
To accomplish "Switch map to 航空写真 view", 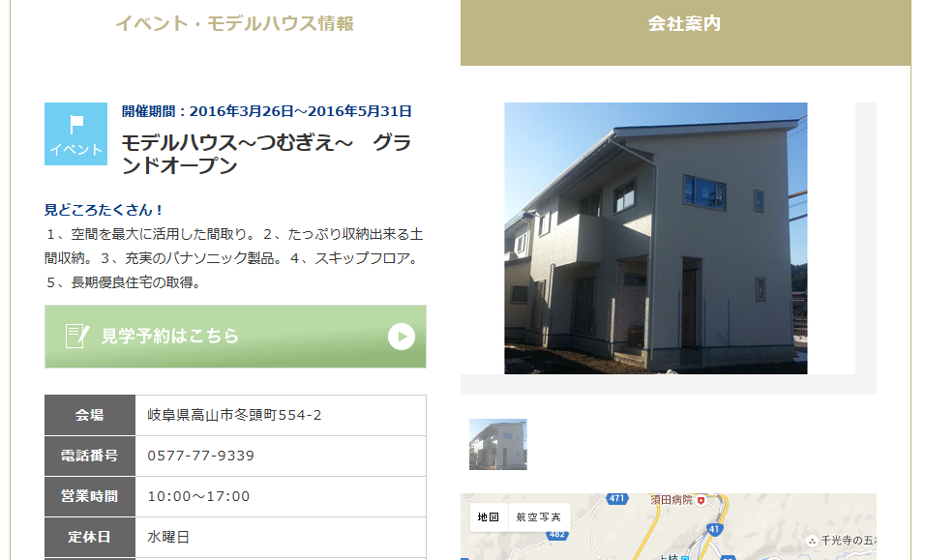I will (539, 517).
